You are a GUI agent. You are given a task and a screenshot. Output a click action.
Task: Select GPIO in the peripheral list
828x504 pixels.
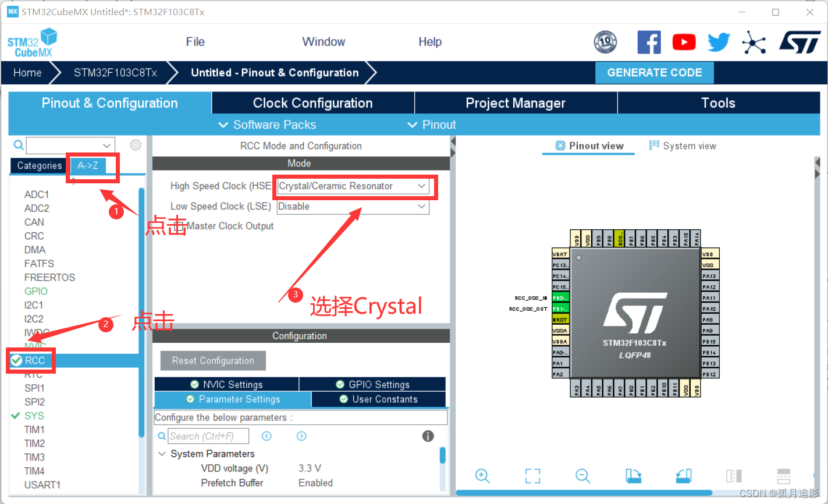click(36, 291)
